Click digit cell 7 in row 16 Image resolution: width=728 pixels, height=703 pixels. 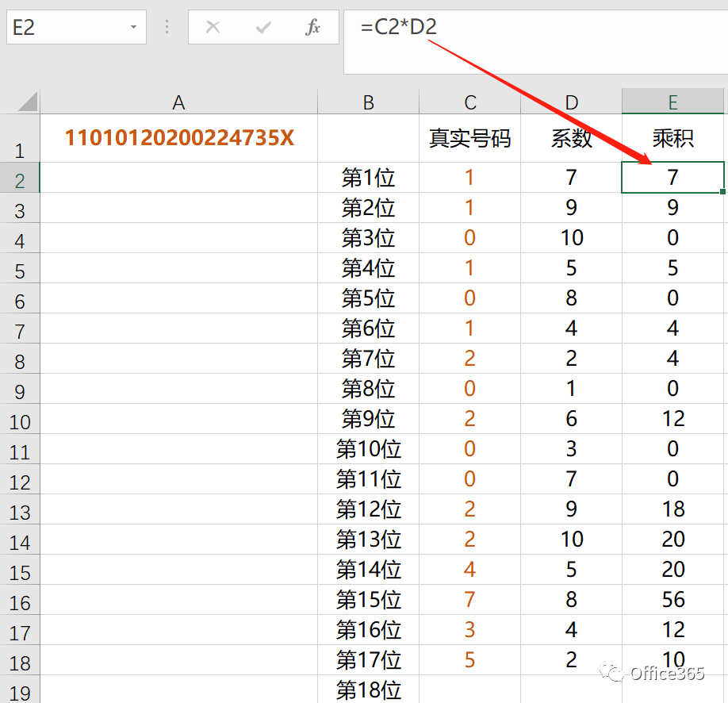click(469, 599)
